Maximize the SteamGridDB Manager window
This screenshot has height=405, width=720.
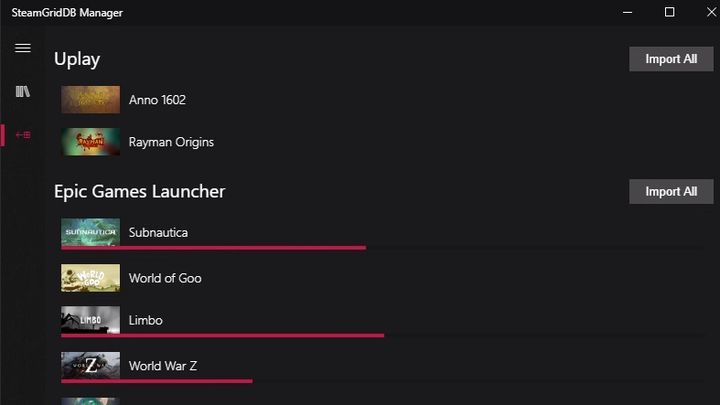(x=669, y=12)
